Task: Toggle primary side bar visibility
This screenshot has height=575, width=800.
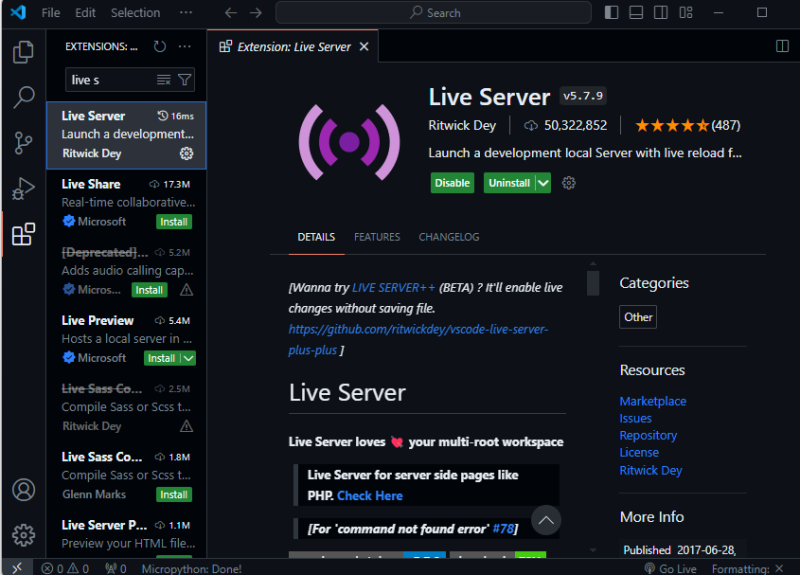Action: click(611, 12)
